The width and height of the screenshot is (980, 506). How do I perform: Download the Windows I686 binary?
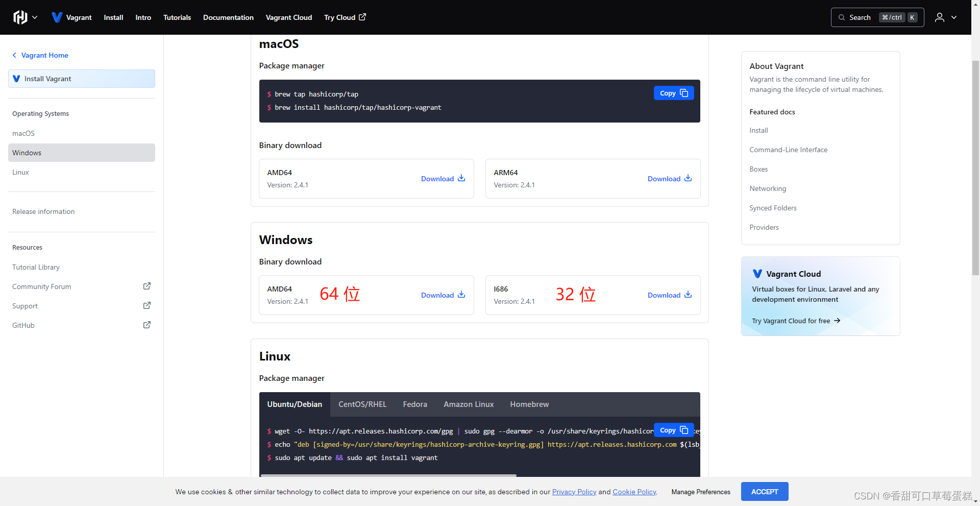(670, 295)
